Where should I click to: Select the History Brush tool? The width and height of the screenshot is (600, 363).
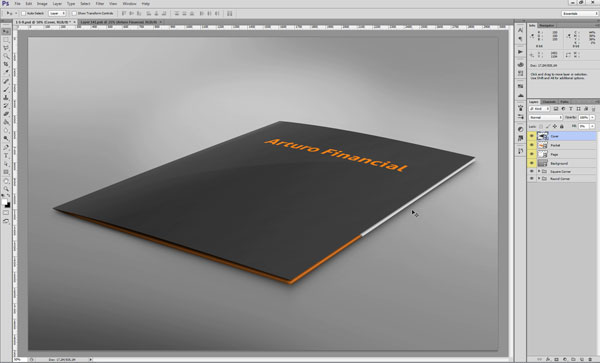(x=6, y=106)
